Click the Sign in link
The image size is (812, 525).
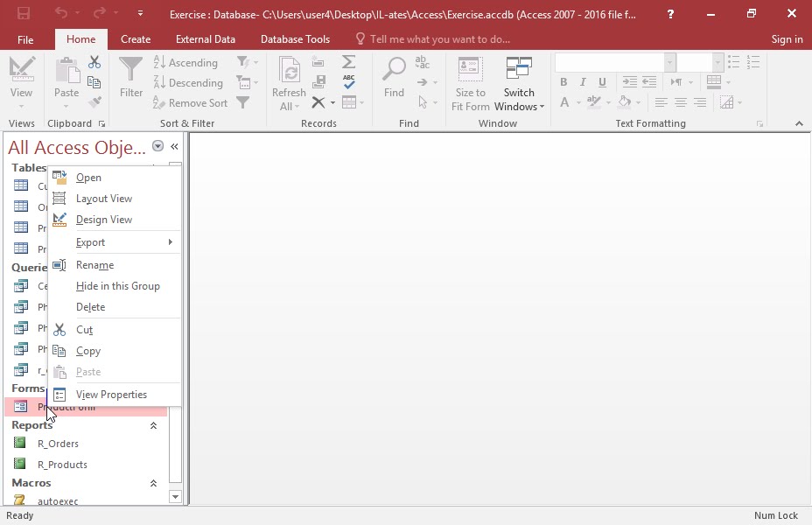pyautogui.click(x=787, y=39)
